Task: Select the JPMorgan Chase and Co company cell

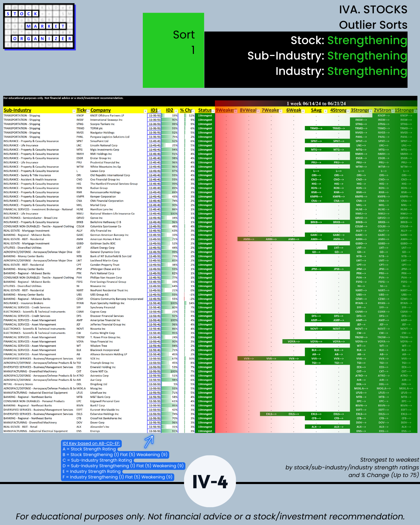Action: click(x=118, y=269)
